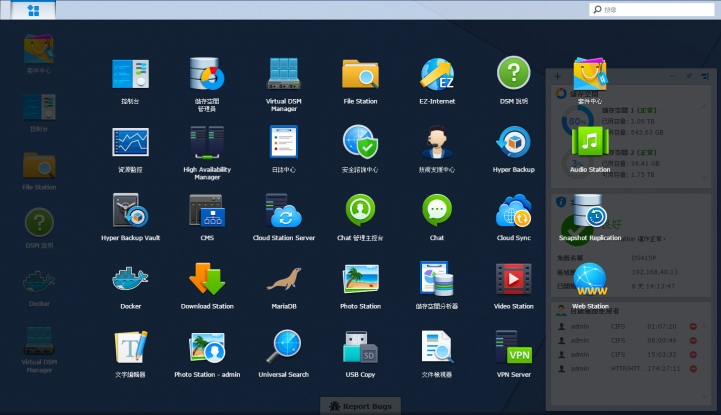Image resolution: width=721 pixels, height=415 pixels.
Task: Open Hyper Backup Vault
Action: click(x=131, y=210)
